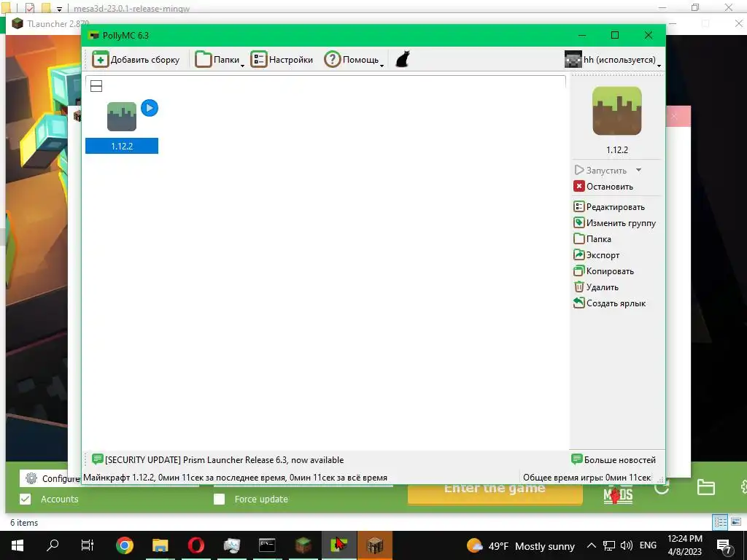Click Запустить to launch instance
The height and width of the screenshot is (560, 747).
(x=601, y=171)
